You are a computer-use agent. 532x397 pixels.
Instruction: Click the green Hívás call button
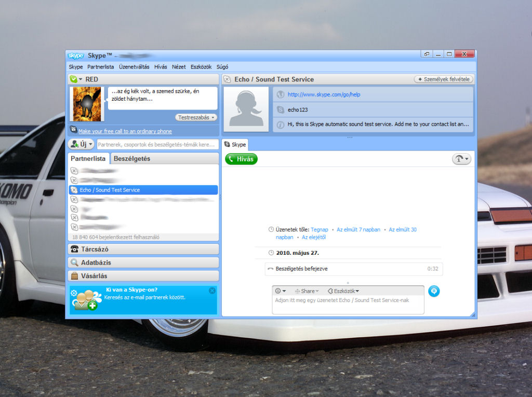241,159
